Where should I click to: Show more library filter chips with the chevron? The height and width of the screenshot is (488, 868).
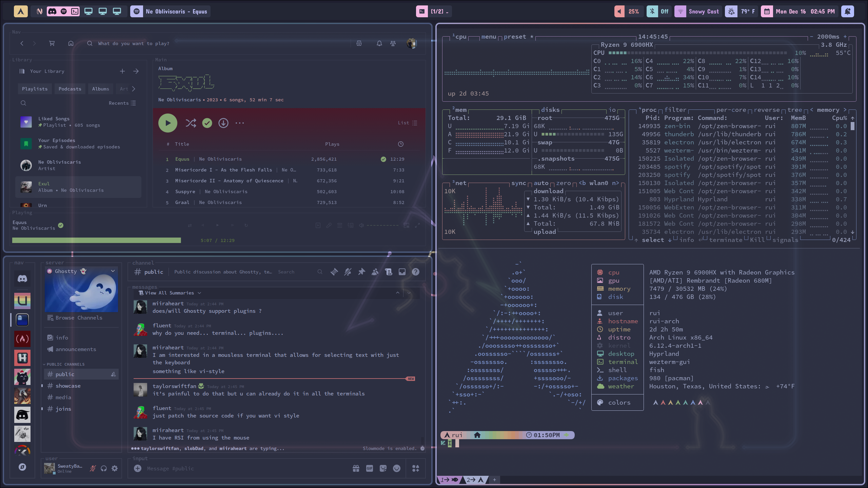point(134,89)
